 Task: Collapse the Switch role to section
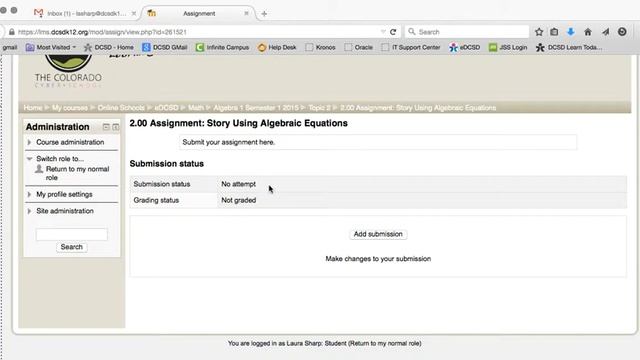click(29, 159)
